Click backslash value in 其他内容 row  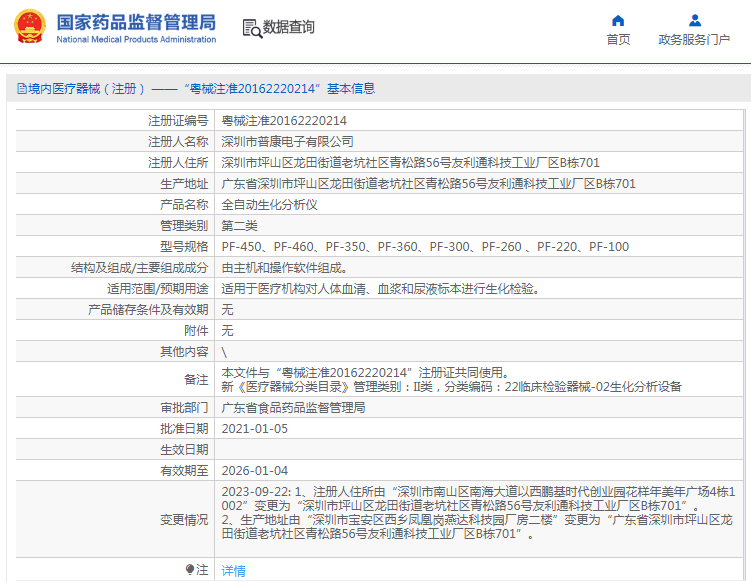[224, 353]
